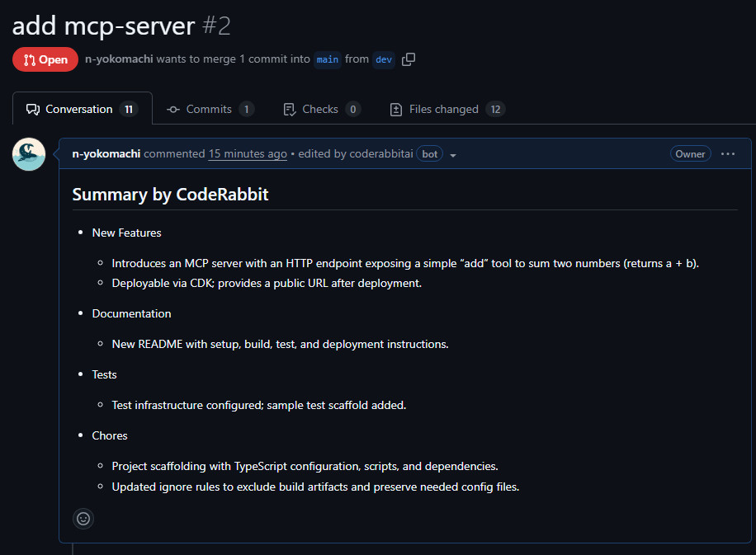This screenshot has height=555, width=756.
Task: Open the three-dot comment options menu
Action: pos(728,153)
